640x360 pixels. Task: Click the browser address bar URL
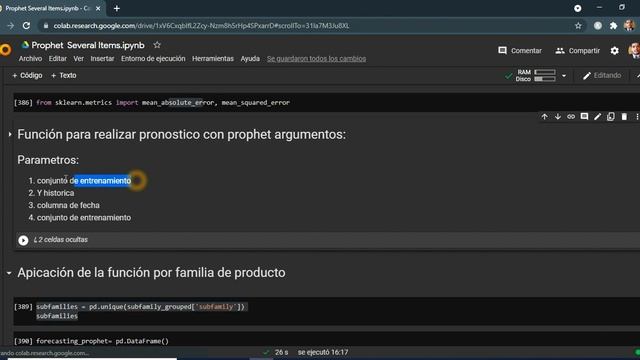tap(201, 26)
